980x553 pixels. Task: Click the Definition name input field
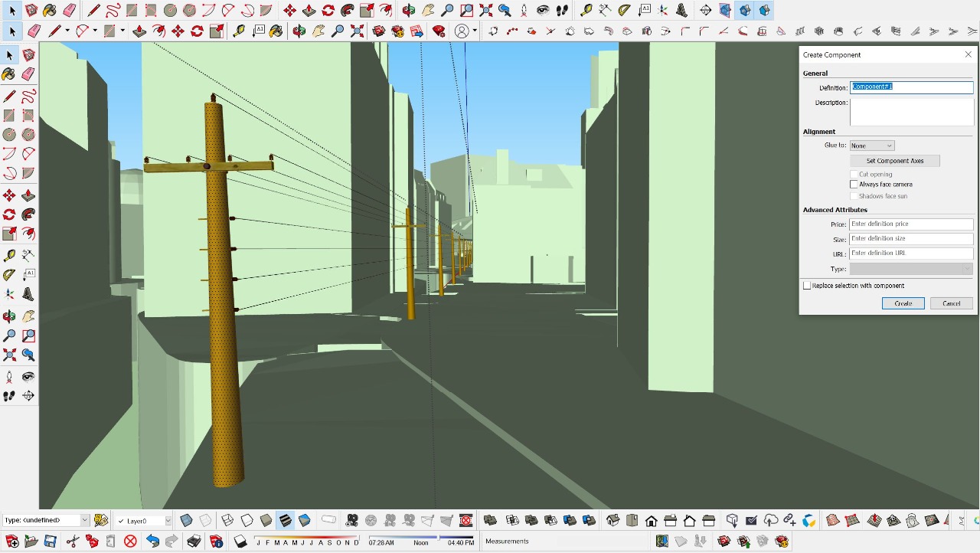click(911, 87)
